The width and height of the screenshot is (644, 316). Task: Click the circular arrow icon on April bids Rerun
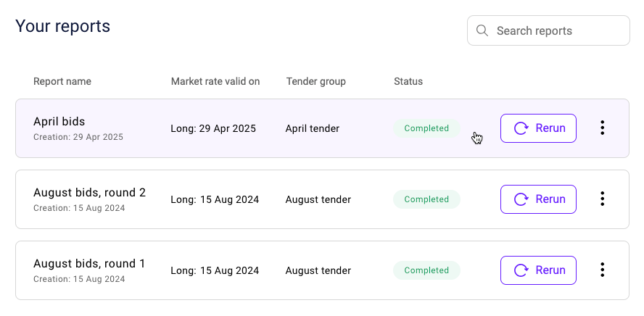pyautogui.click(x=521, y=128)
